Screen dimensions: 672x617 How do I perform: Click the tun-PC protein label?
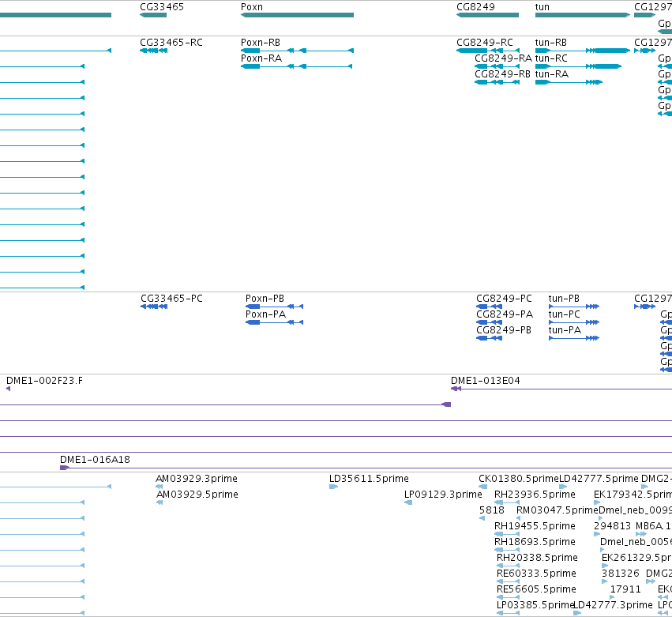point(565,314)
